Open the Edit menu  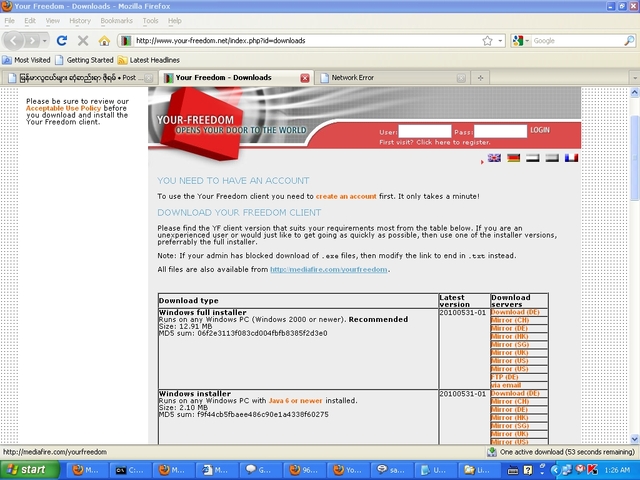[30, 20]
